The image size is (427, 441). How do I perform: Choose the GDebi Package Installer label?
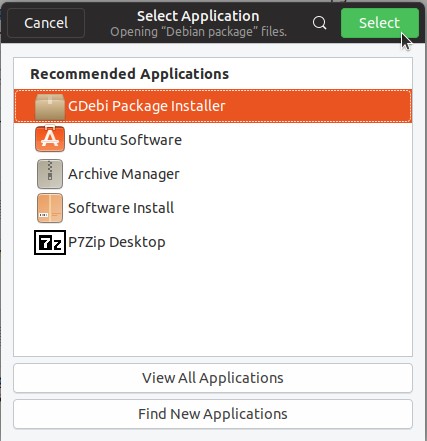[147, 106]
